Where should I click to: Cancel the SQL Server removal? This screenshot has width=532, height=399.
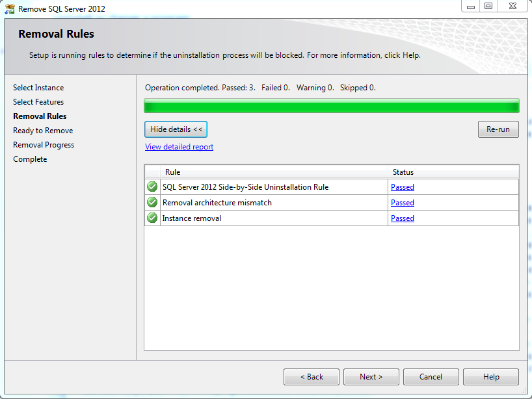click(x=431, y=376)
